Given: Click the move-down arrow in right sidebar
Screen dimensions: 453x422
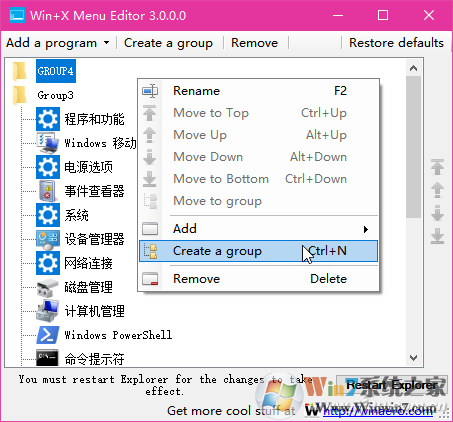Looking at the screenshot, I should [x=437, y=213].
